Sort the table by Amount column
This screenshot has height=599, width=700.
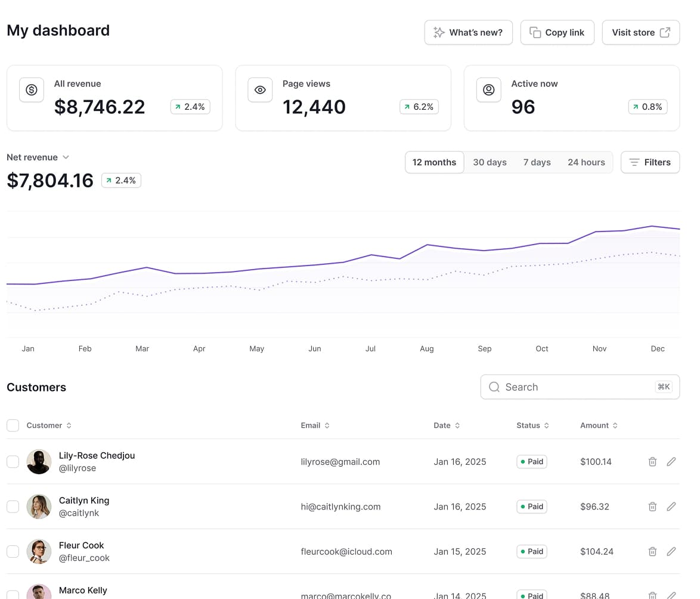point(599,425)
